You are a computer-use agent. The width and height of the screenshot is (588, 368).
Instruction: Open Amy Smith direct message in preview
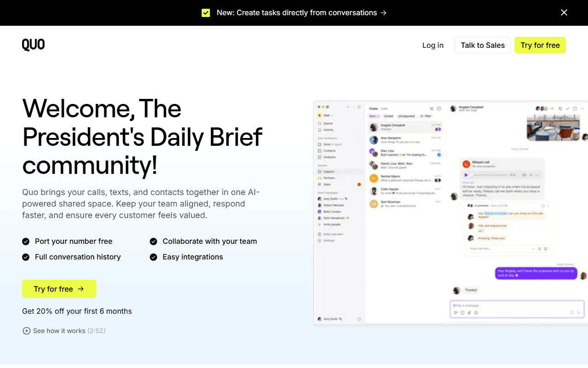[332, 199]
